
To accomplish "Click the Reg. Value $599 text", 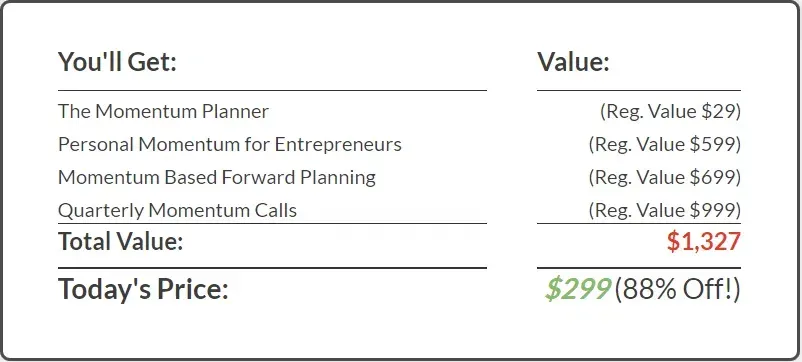I will [x=664, y=145].
